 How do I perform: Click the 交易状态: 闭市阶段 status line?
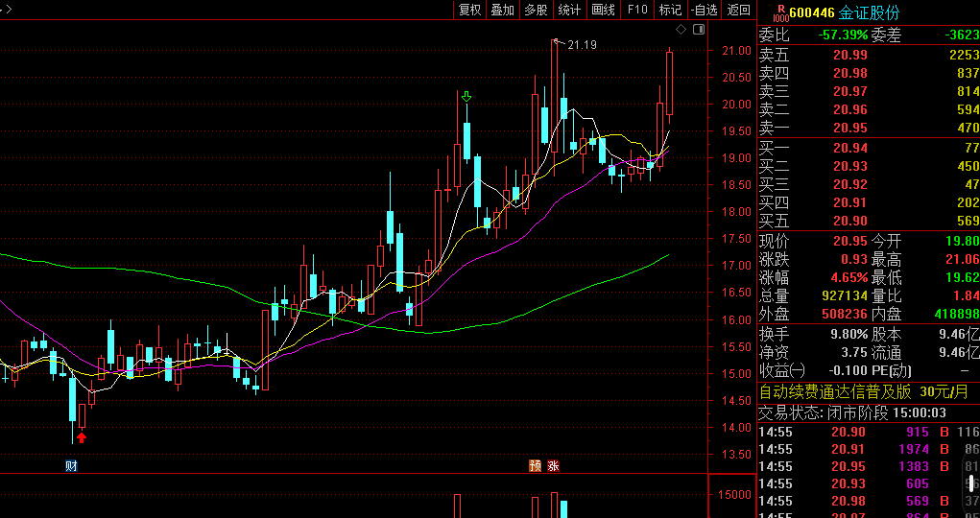pyautogui.click(x=852, y=413)
